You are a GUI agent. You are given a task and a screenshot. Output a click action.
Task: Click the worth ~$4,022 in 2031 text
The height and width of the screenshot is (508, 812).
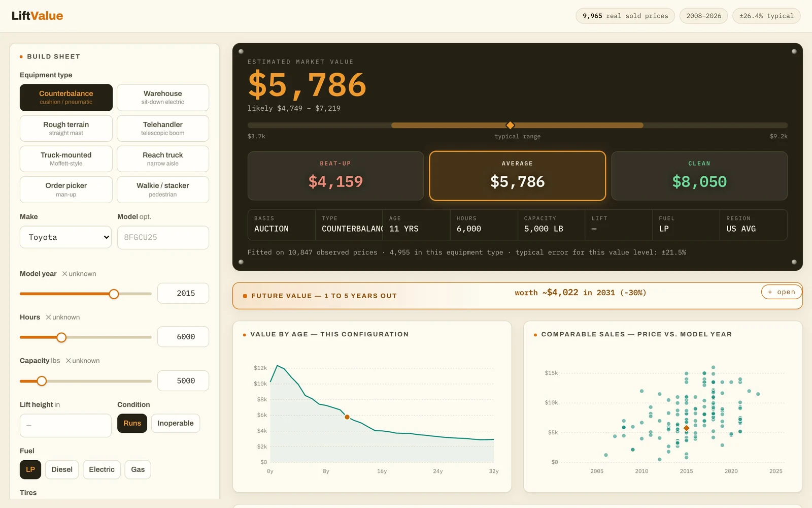click(580, 293)
